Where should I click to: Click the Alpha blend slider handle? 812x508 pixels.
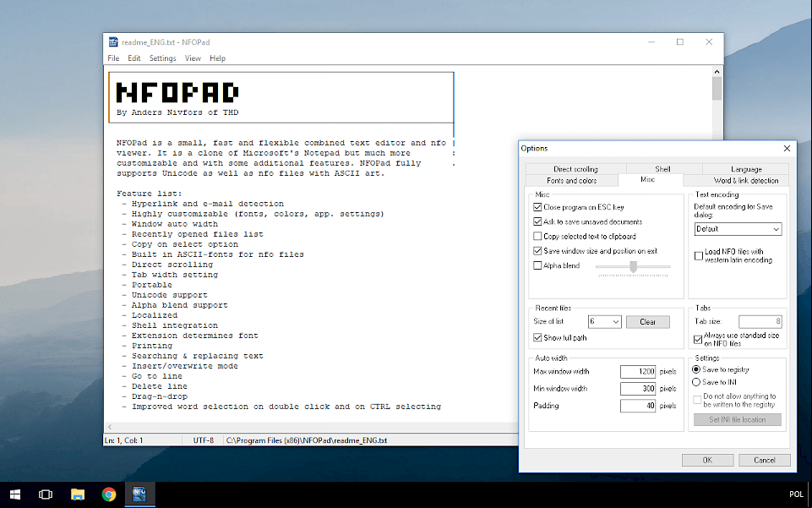pos(633,266)
